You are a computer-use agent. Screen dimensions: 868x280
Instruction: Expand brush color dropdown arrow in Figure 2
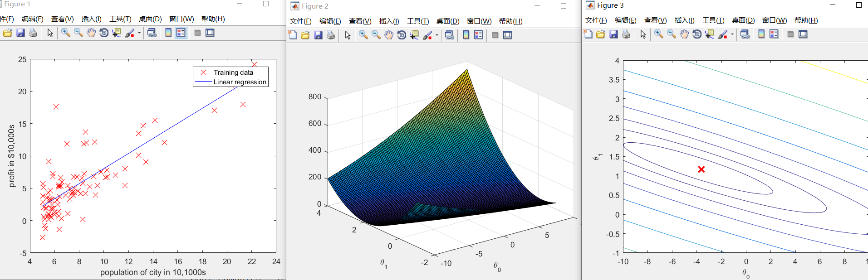click(437, 35)
